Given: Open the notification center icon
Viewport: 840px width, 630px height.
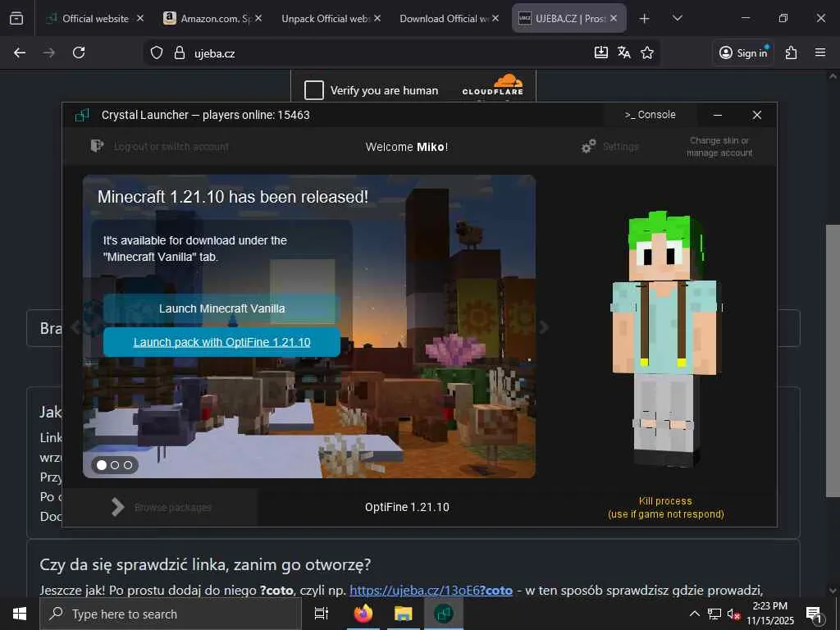Looking at the screenshot, I should click(x=815, y=614).
